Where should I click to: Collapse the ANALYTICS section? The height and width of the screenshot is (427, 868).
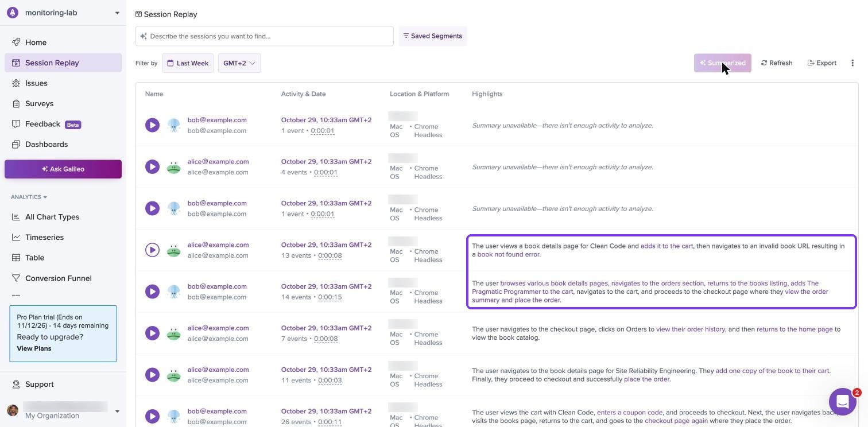[29, 197]
